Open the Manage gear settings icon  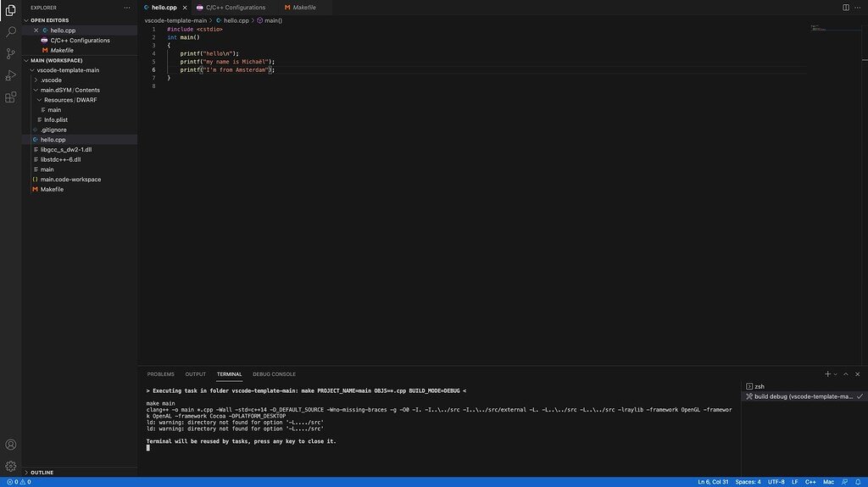click(10, 466)
